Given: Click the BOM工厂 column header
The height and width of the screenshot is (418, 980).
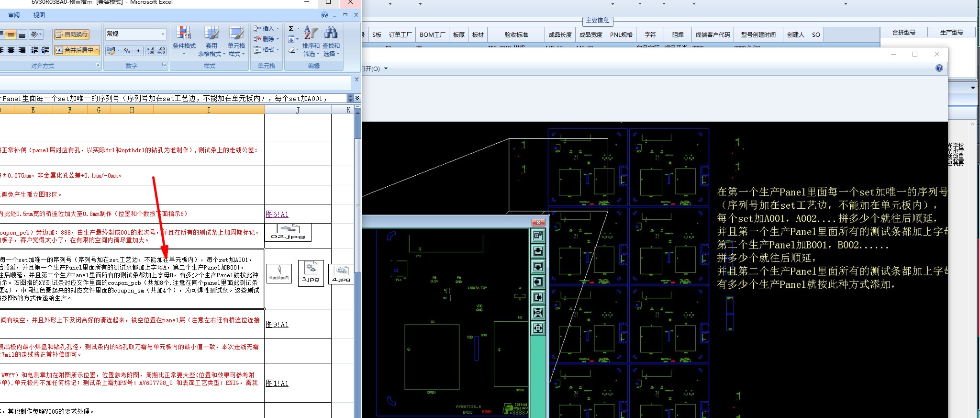Looking at the screenshot, I should click(x=433, y=35).
